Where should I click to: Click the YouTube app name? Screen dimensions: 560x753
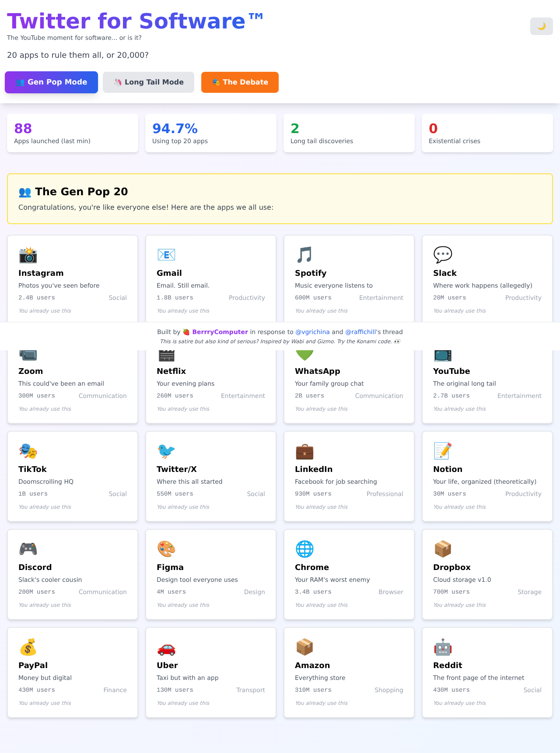451,371
